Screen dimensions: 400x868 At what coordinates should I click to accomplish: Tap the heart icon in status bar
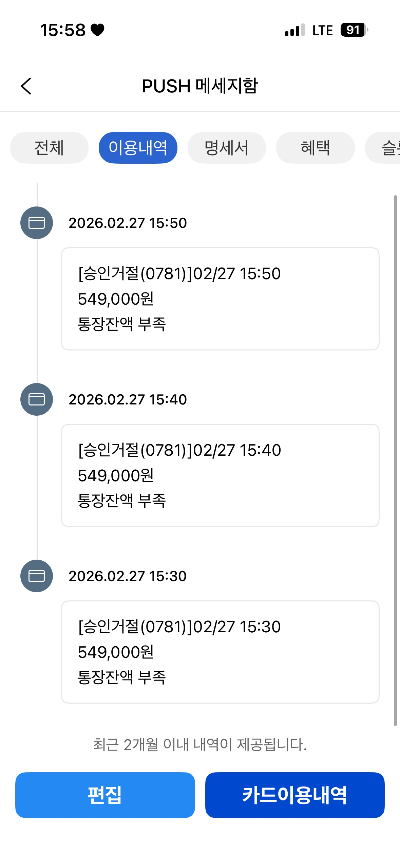point(98,30)
